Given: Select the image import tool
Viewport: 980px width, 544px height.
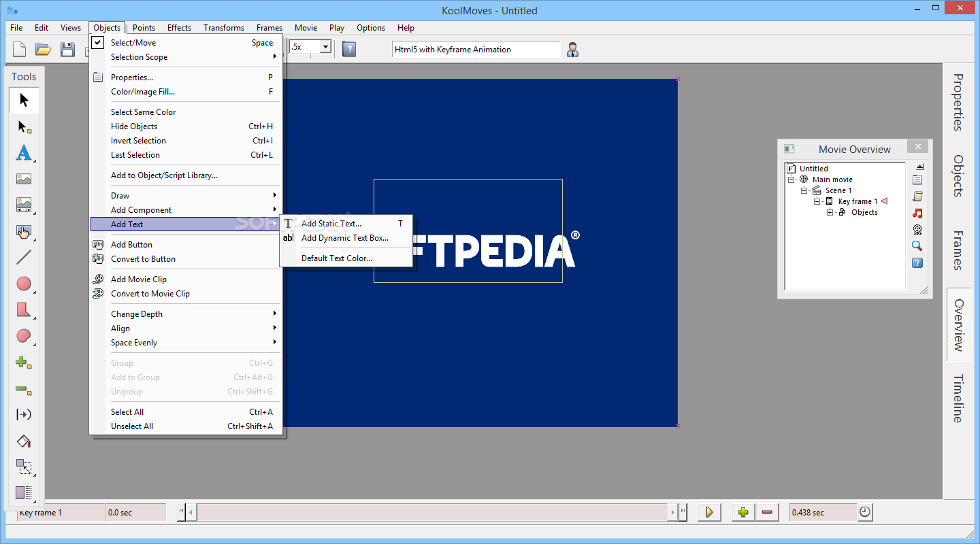Looking at the screenshot, I should click(24, 180).
